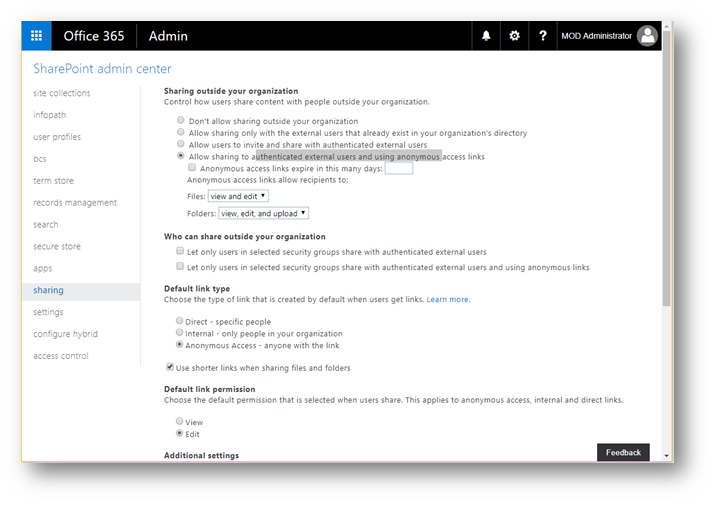Open secure store in sidebar
The image size is (716, 505).
[x=57, y=247]
